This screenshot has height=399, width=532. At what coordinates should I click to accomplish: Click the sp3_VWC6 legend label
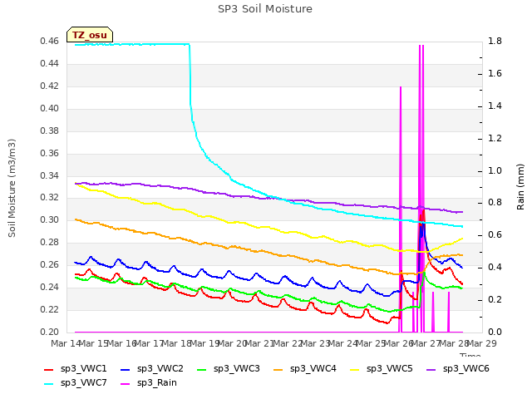(x=465, y=368)
